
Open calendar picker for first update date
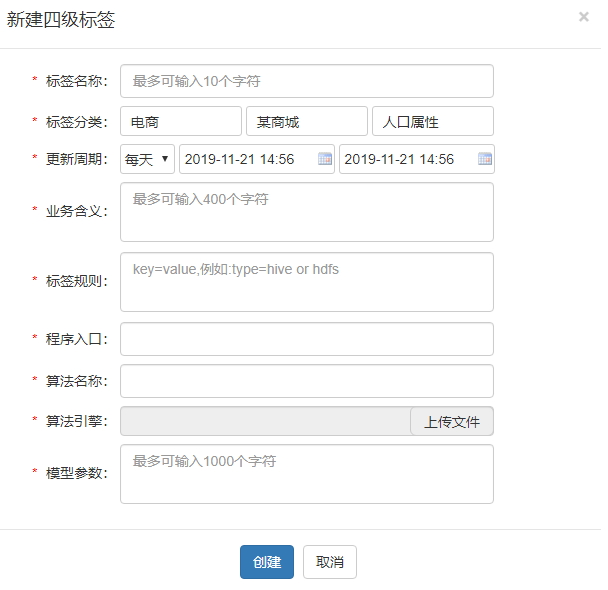(x=325, y=159)
